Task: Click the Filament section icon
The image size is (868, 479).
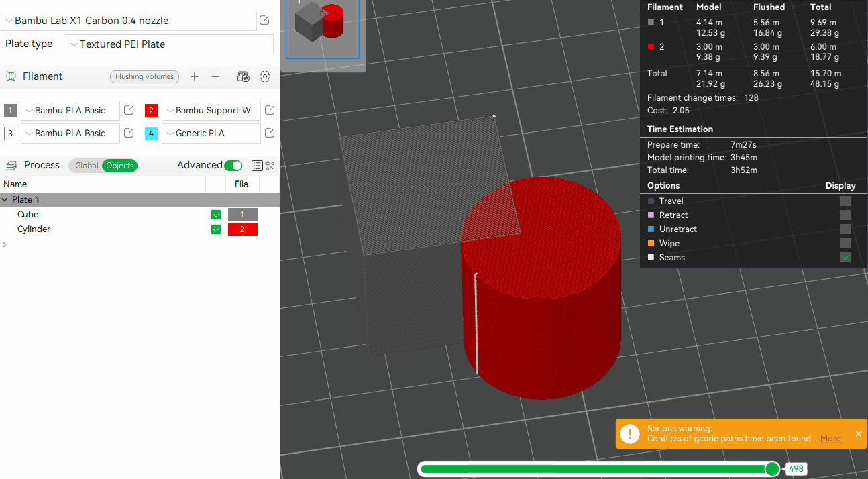Action: 11,76
